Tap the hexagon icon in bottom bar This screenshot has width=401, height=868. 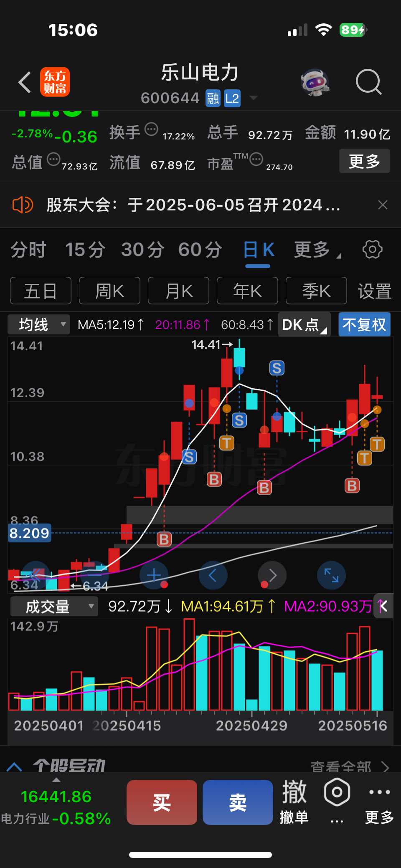pyautogui.click(x=337, y=792)
